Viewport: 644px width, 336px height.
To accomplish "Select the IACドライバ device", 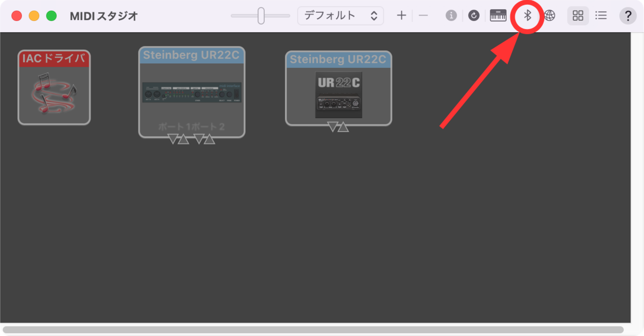I will coord(54,87).
